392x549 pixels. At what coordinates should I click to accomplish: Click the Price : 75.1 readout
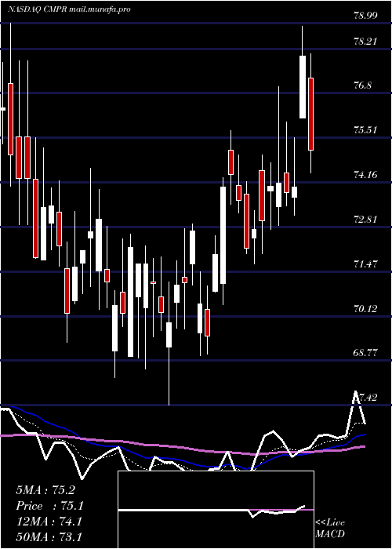(49, 506)
